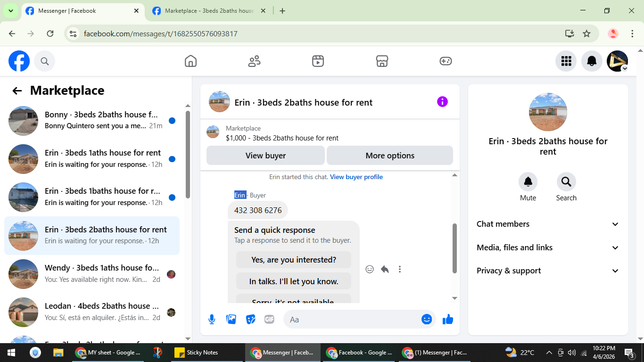Image resolution: width=644 pixels, height=362 pixels.
Task: Open the Windows Start menu
Action: pos(11,353)
